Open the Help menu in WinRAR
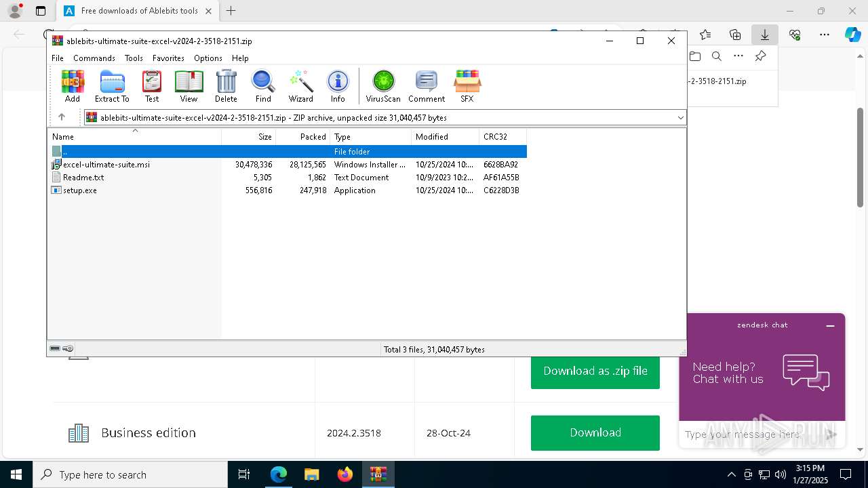Viewport: 868px width, 488px height. click(240, 58)
